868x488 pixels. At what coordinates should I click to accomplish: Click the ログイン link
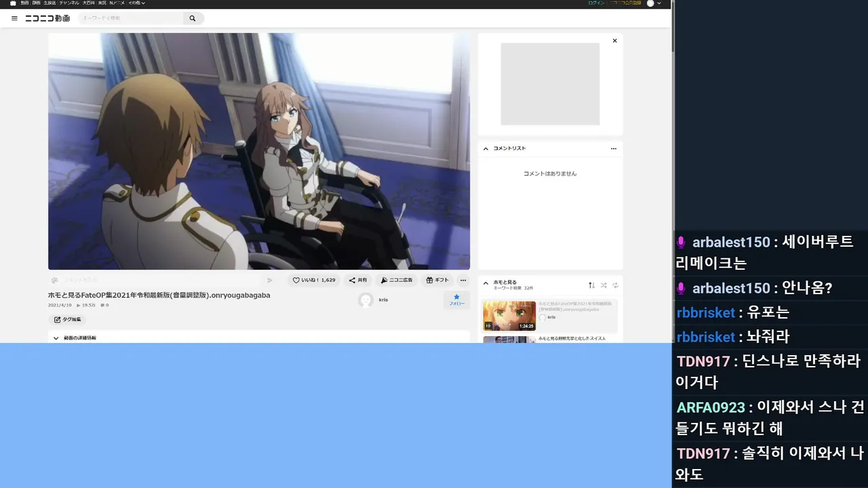tap(596, 3)
